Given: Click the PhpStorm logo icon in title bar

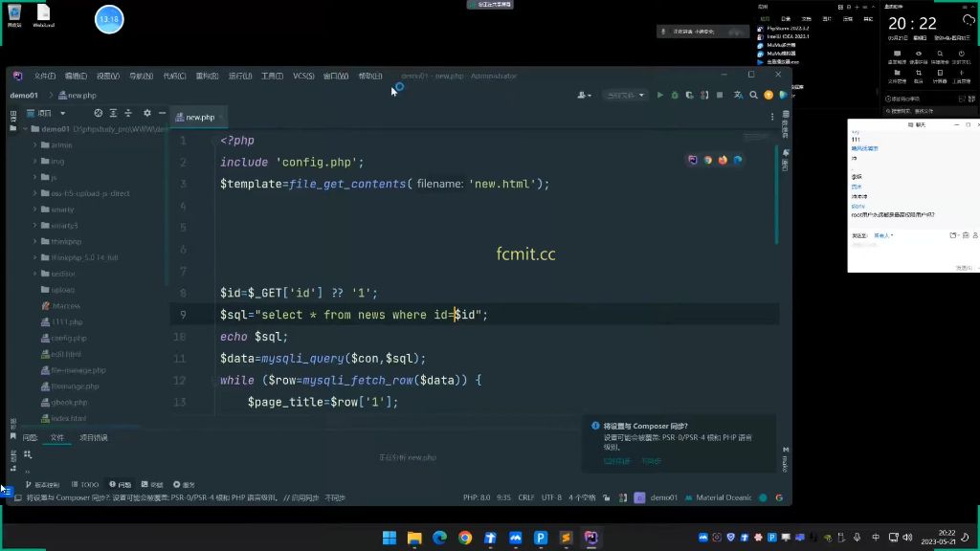Looking at the screenshot, I should (17, 76).
